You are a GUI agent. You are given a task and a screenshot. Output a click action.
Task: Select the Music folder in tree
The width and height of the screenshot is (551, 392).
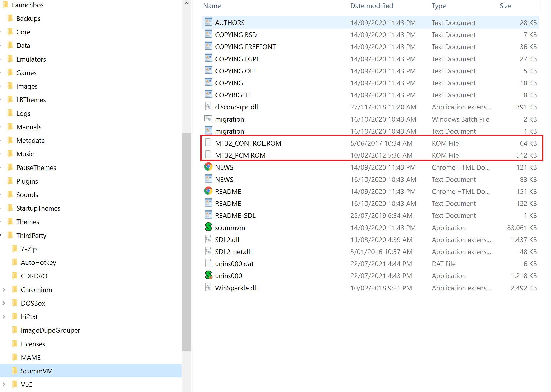coord(25,154)
